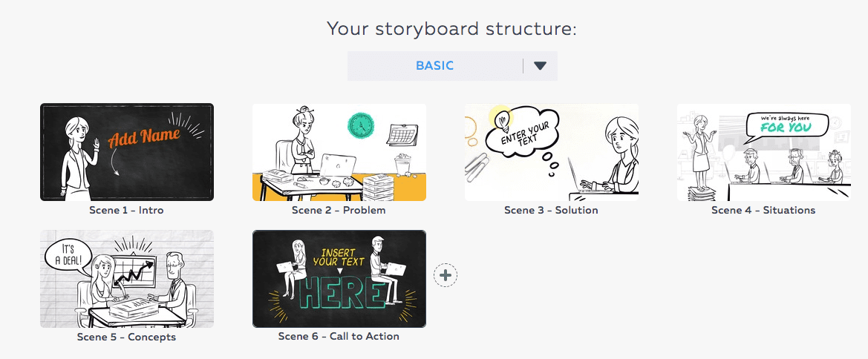The height and width of the screenshot is (359, 868).
Task: Click the "Your storyboard structure:" heading
Action: tap(452, 29)
